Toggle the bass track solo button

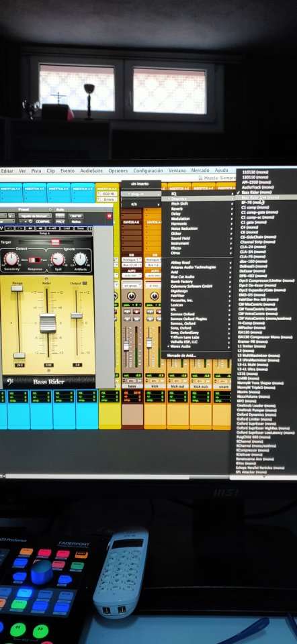(127, 319)
